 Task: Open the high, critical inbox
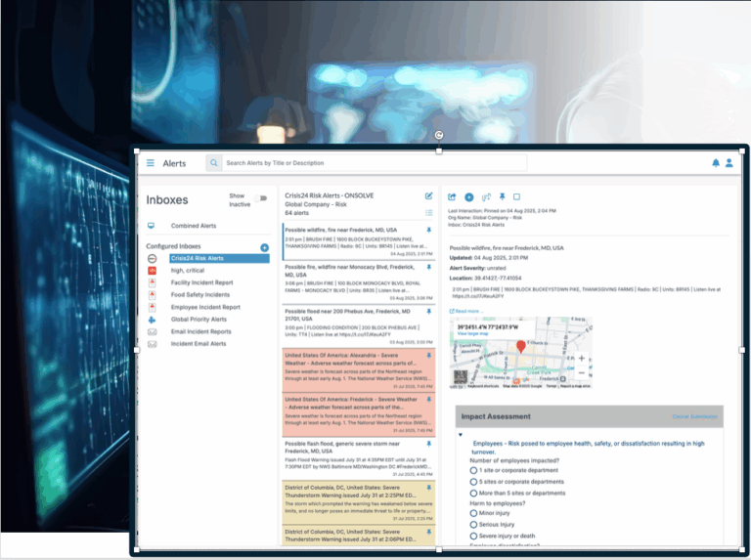(x=188, y=271)
